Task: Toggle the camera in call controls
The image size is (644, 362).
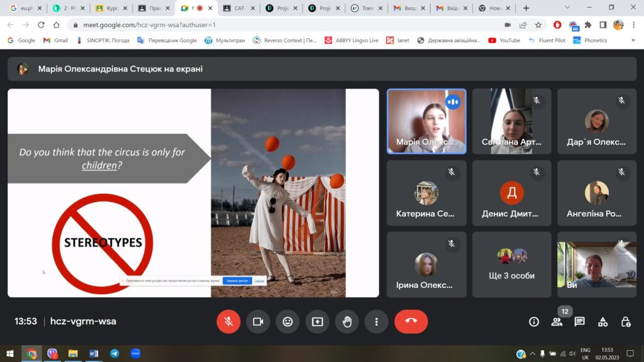Action: 258,322
